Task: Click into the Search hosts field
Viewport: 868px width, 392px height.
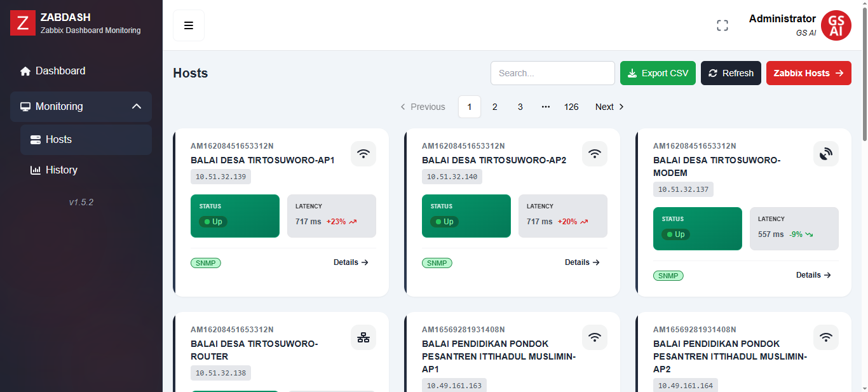Action: click(x=552, y=72)
